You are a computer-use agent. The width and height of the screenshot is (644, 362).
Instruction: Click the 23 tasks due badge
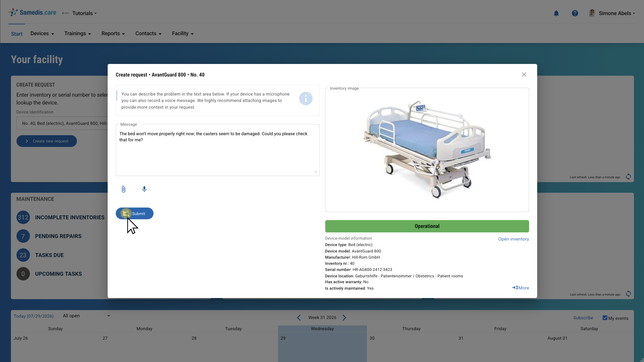click(x=23, y=255)
